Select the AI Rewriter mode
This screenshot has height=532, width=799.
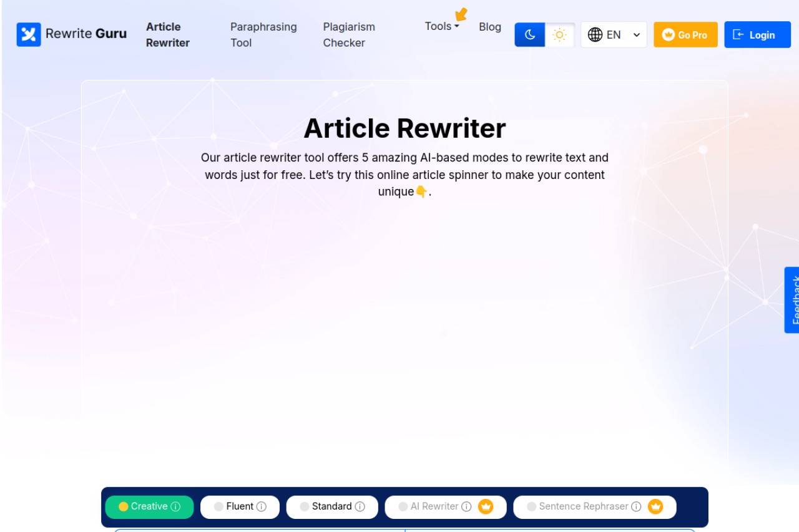446,507
